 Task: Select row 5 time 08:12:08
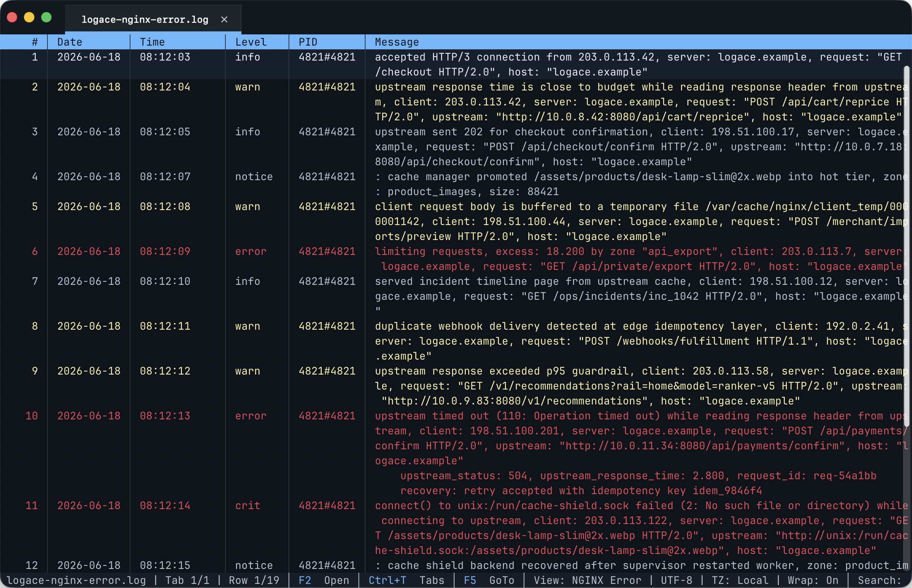(165, 207)
